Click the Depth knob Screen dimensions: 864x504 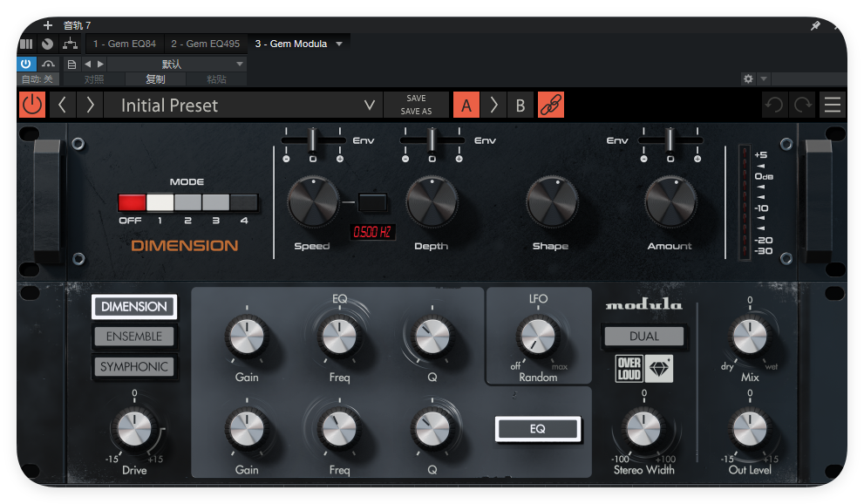click(x=432, y=202)
